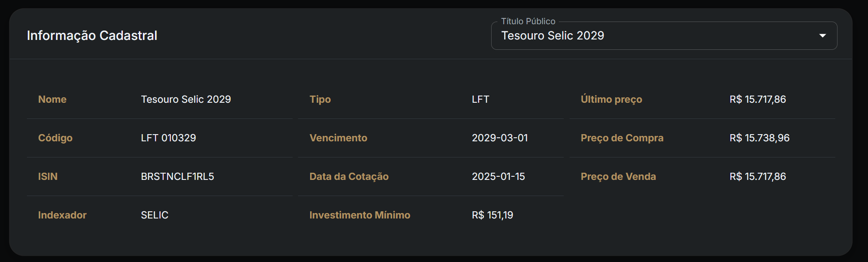Click the Informação Cadastral heading

tap(92, 36)
